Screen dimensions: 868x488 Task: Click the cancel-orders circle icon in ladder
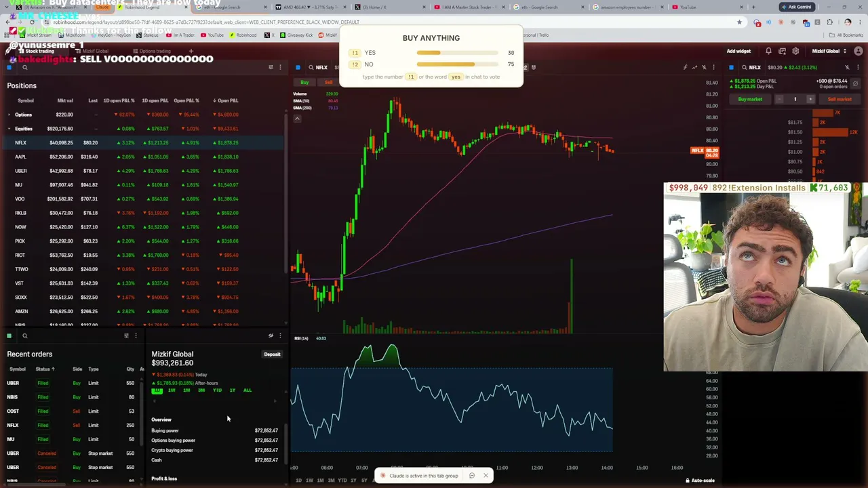click(x=855, y=83)
